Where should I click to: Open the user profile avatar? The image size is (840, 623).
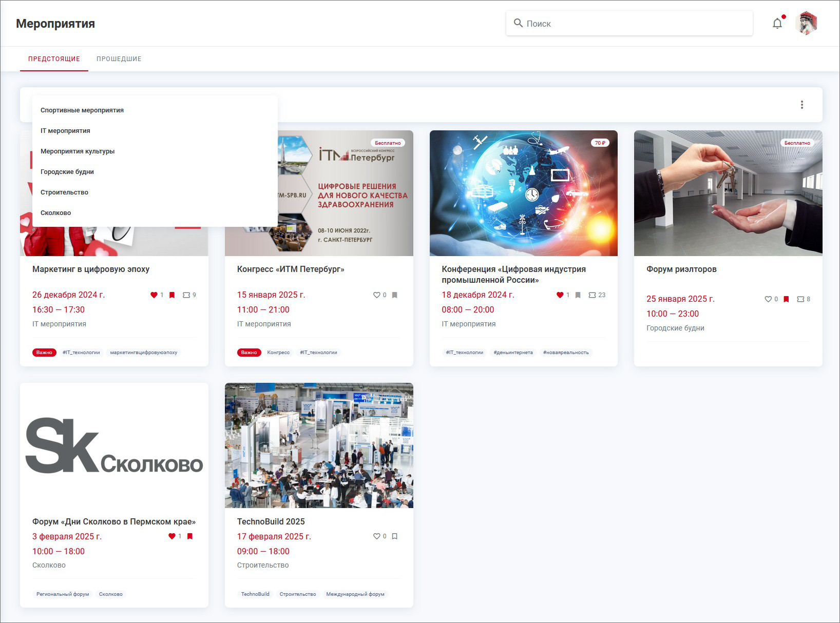[806, 24]
